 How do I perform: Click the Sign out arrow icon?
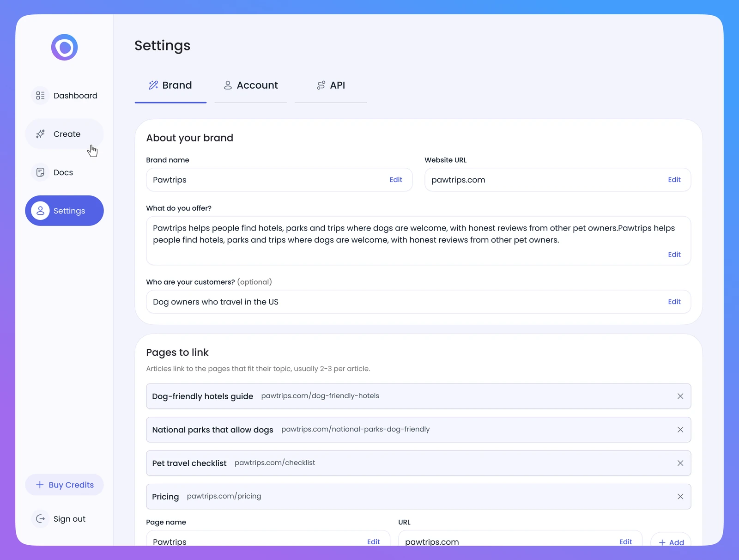coord(40,519)
